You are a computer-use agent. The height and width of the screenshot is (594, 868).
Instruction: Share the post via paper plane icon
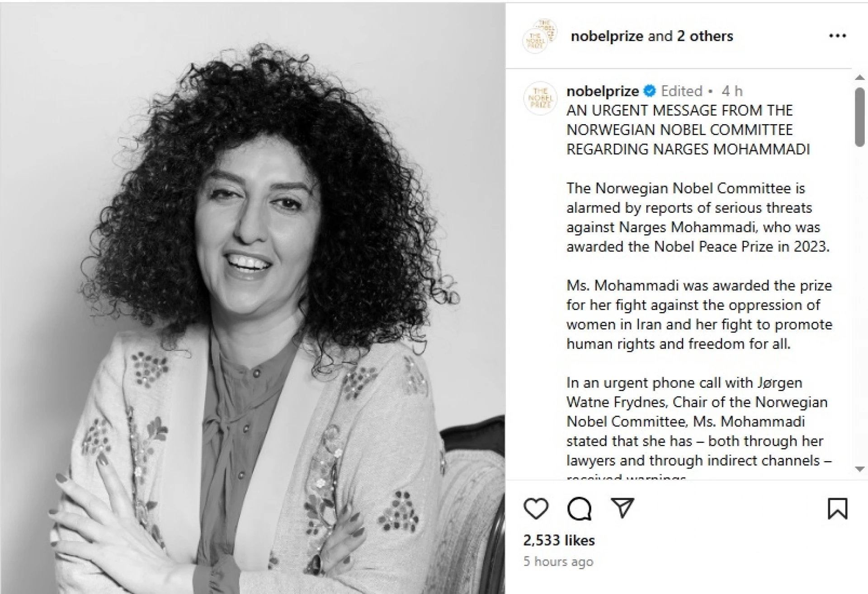pyautogui.click(x=623, y=508)
